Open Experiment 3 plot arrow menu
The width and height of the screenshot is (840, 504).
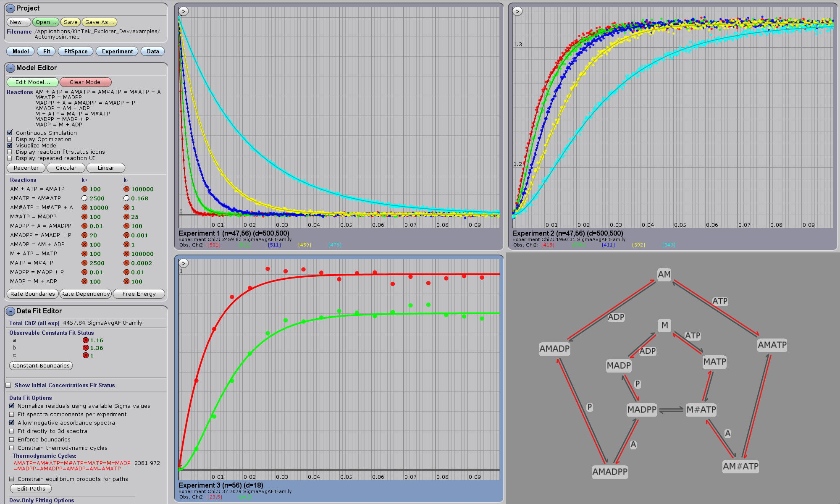click(x=184, y=263)
